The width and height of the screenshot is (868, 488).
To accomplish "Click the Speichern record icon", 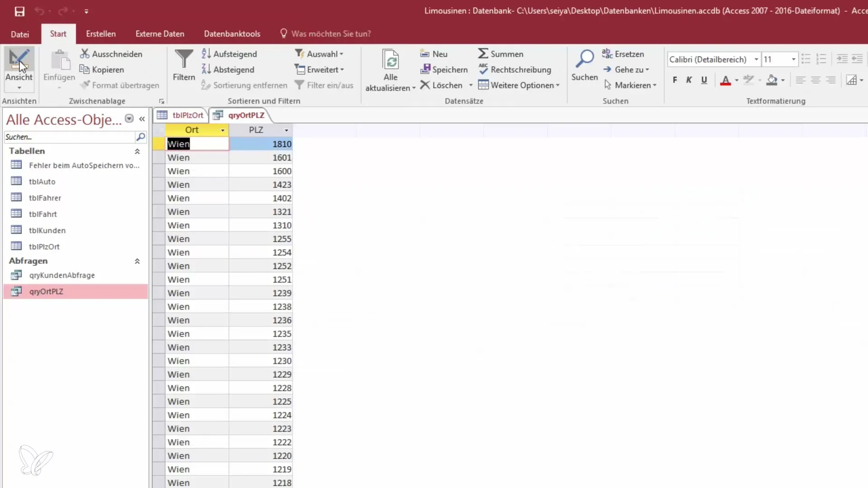I will tap(425, 69).
